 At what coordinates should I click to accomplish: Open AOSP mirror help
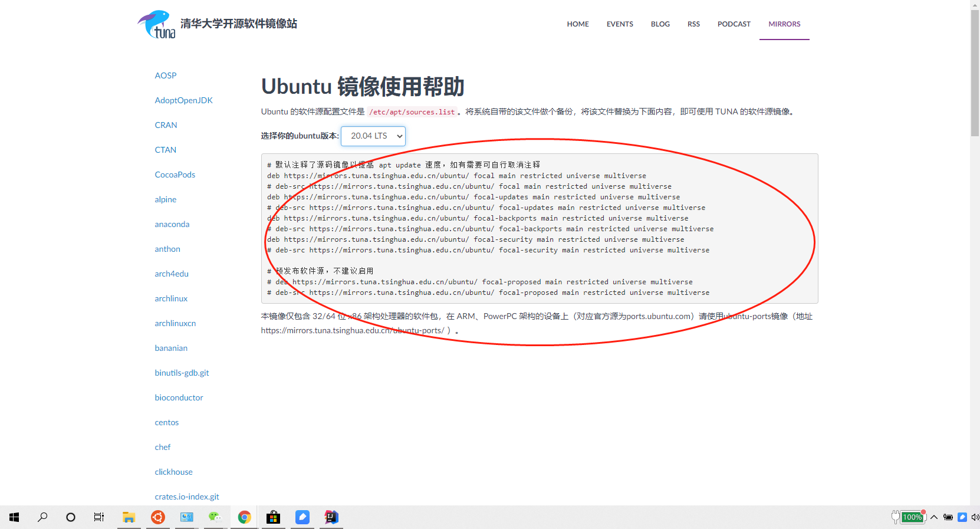coord(166,75)
